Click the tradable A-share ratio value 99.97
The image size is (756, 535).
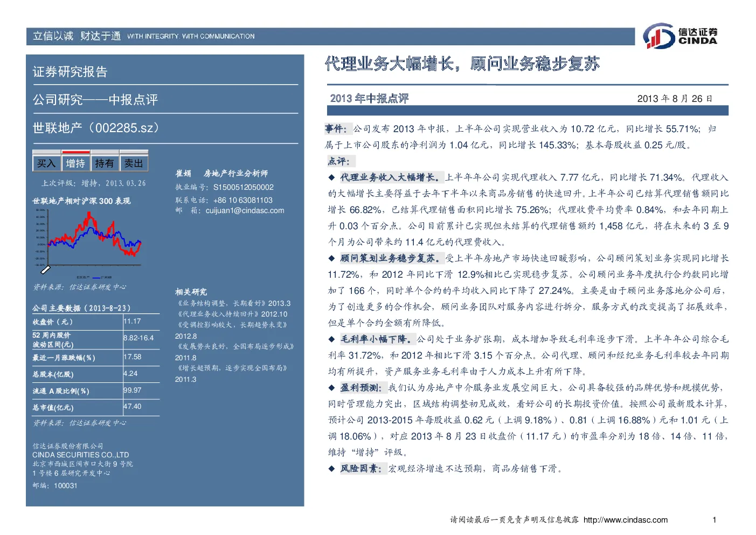coord(132,390)
